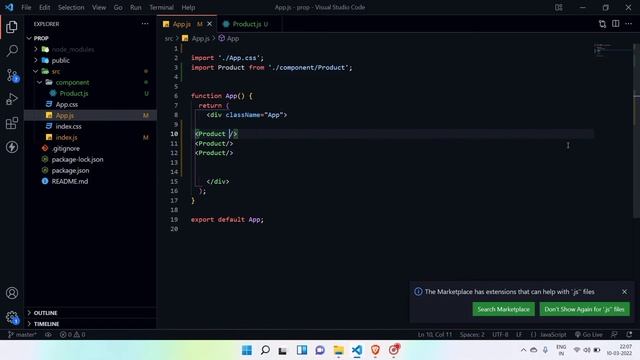Open editor more actions ellipsis

[629, 24]
